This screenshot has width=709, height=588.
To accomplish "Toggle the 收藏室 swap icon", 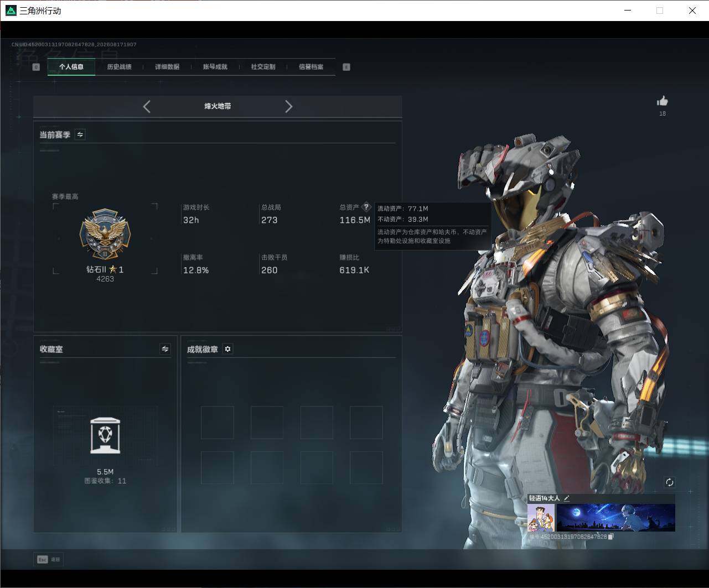I will [x=165, y=349].
